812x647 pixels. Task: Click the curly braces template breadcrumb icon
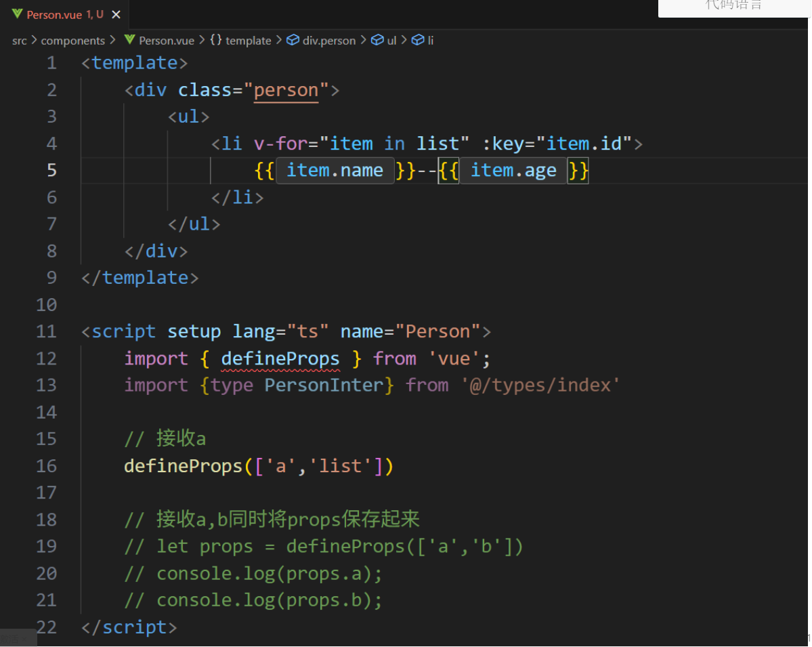(x=216, y=40)
